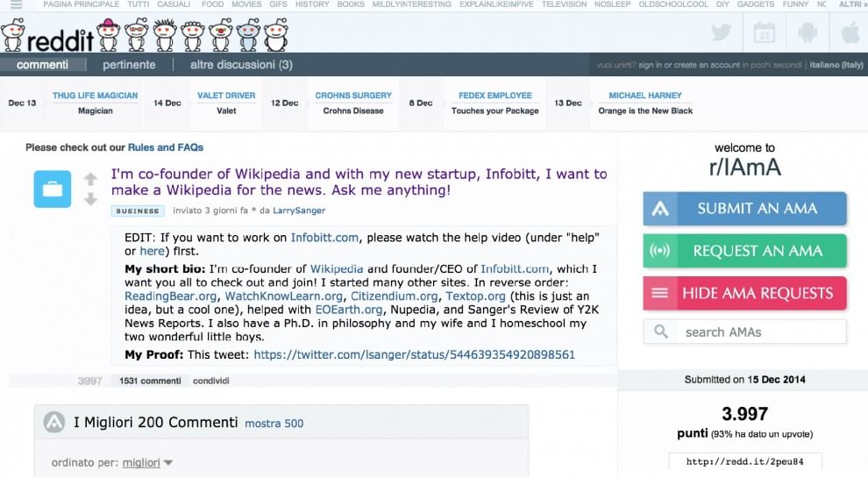Click the REQUEST AN AMA button
This screenshot has width=868, height=478.
(744, 251)
